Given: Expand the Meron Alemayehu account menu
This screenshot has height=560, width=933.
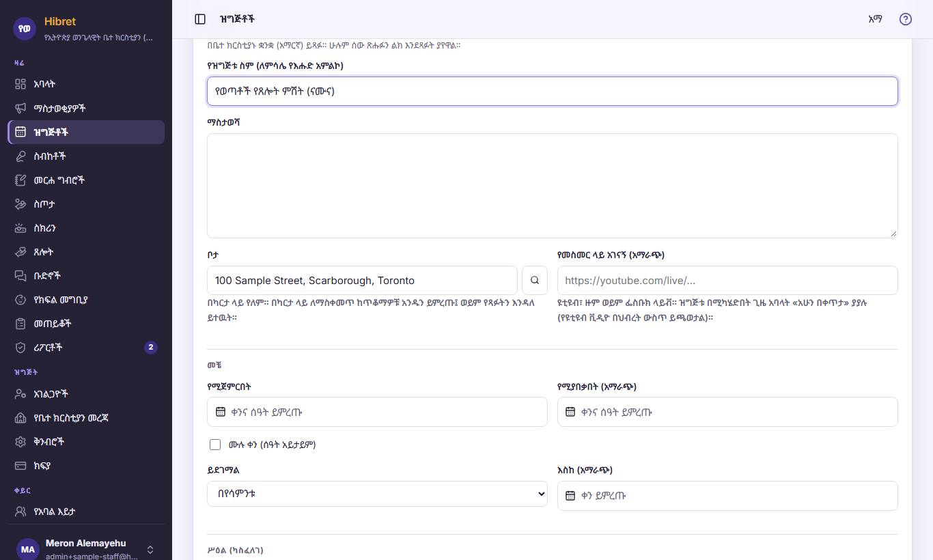Looking at the screenshot, I should pos(86,549).
